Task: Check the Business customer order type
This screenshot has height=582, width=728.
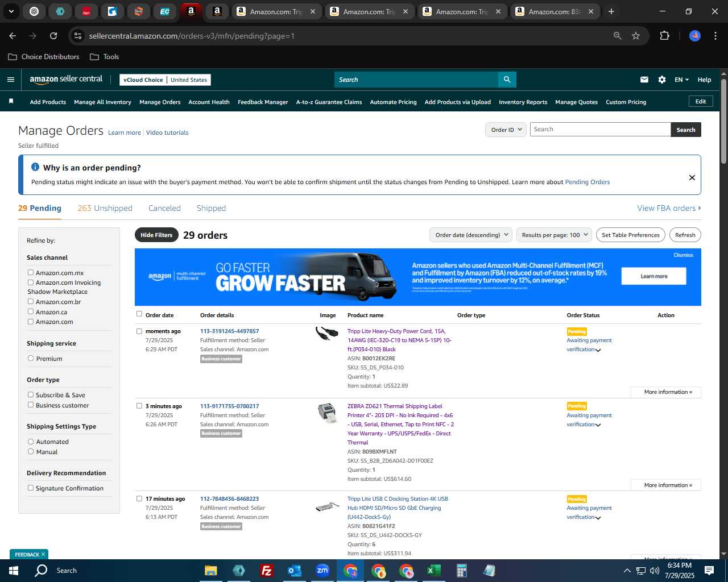Action: pyautogui.click(x=31, y=405)
